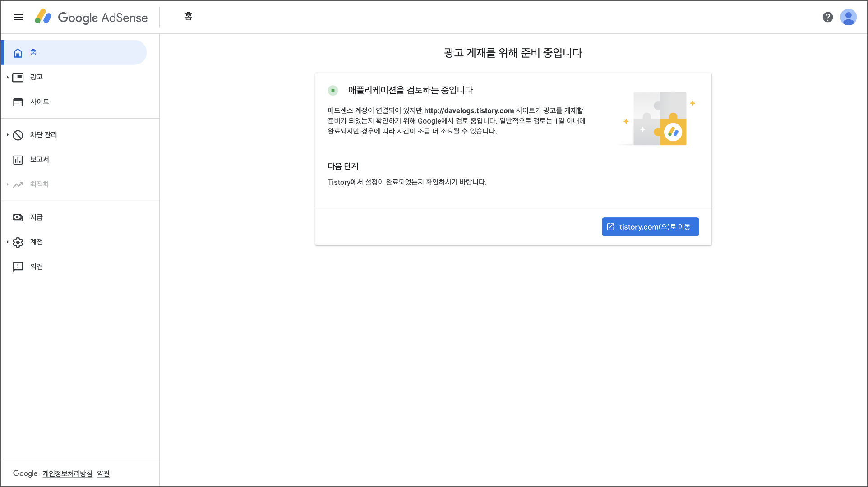Click the 홈 house icon
The width and height of the screenshot is (868, 487).
[18, 53]
